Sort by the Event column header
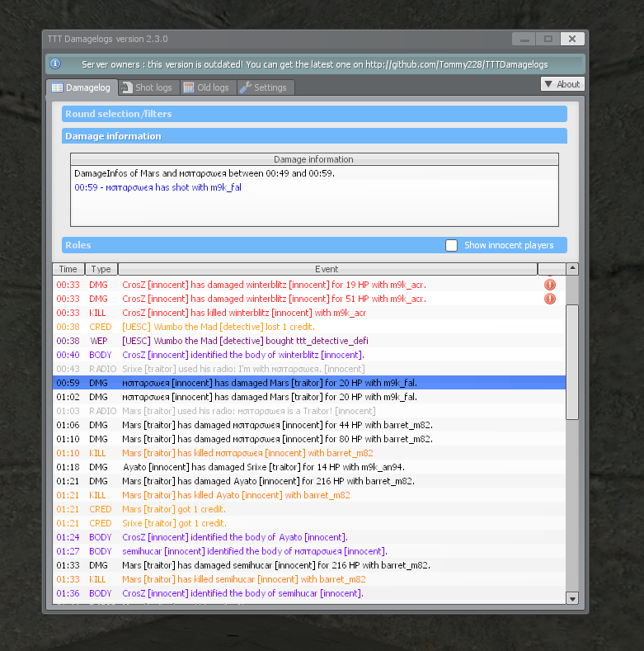Image resolution: width=644 pixels, height=651 pixels. pyautogui.click(x=328, y=269)
